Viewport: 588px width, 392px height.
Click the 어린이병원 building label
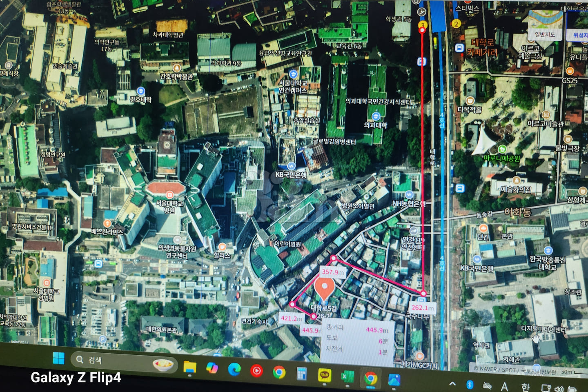point(287,244)
